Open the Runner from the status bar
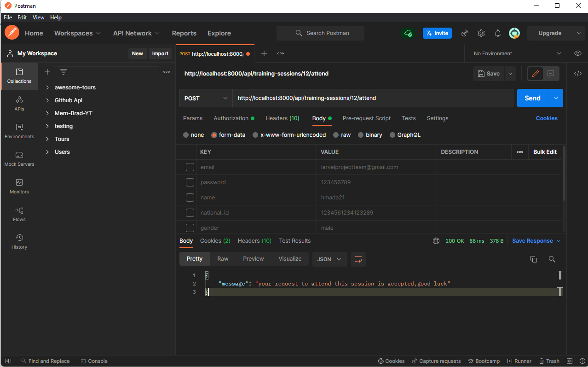The width and height of the screenshot is (588, 367). tap(519, 361)
